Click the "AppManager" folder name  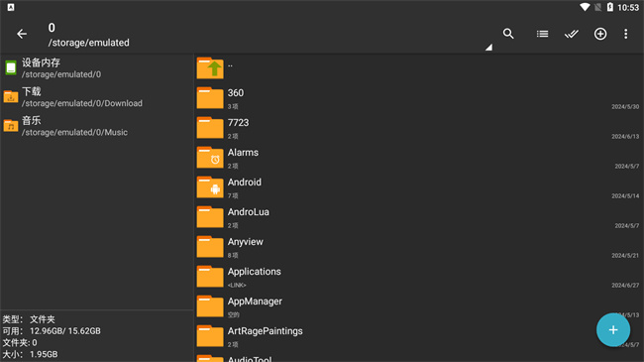255,302
